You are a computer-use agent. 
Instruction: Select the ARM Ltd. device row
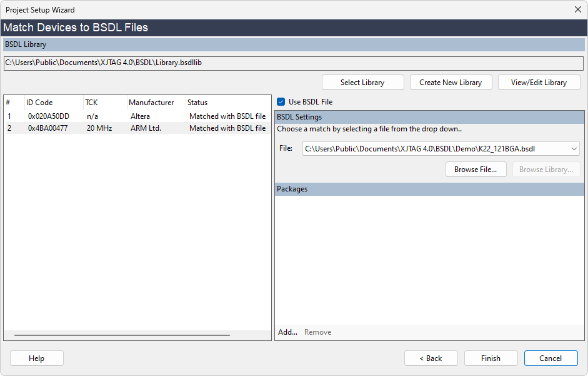[x=145, y=128]
